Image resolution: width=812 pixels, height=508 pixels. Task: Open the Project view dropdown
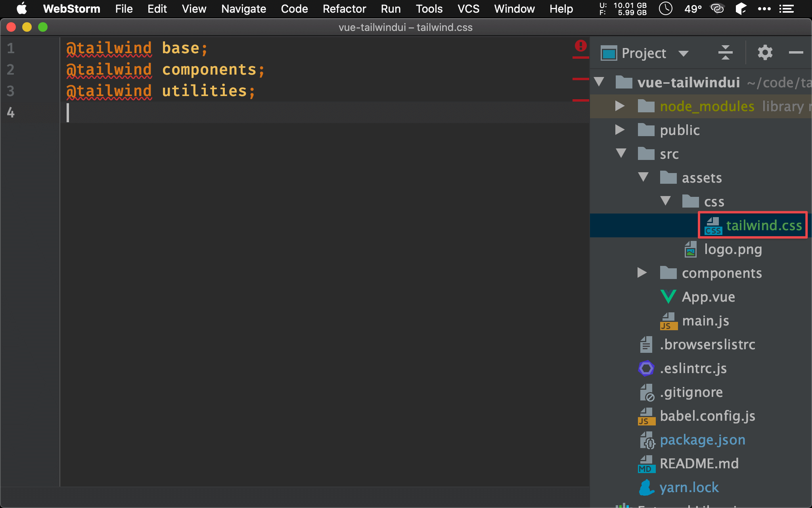click(683, 53)
